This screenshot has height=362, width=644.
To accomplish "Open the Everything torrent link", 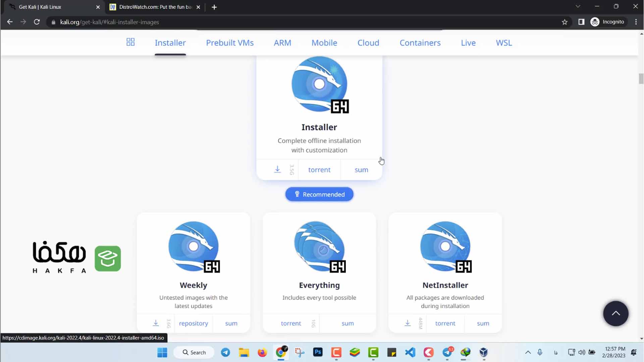I will coord(291,323).
